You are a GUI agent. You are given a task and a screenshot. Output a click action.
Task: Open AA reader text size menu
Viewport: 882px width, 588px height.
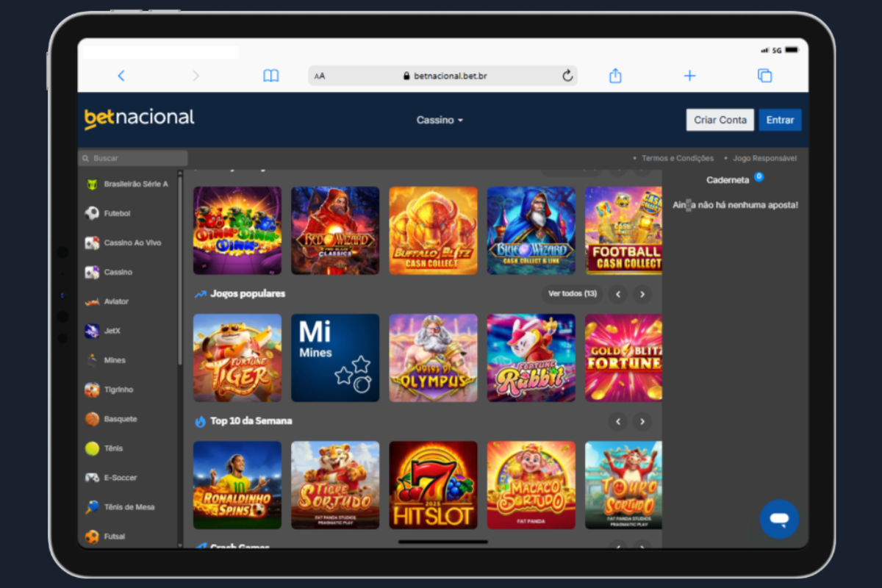pyautogui.click(x=320, y=76)
